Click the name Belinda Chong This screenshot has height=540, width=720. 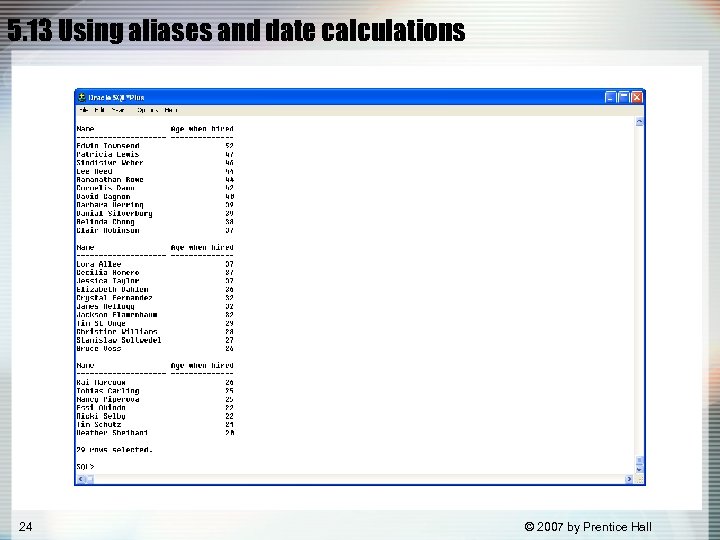click(x=106, y=222)
